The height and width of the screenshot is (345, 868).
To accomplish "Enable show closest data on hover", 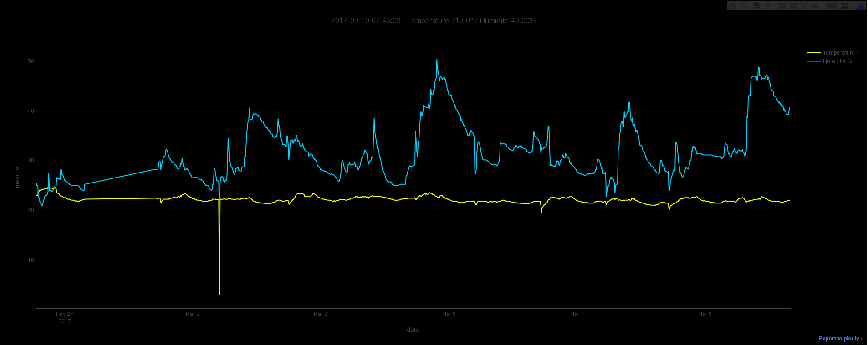I will tap(831, 6).
